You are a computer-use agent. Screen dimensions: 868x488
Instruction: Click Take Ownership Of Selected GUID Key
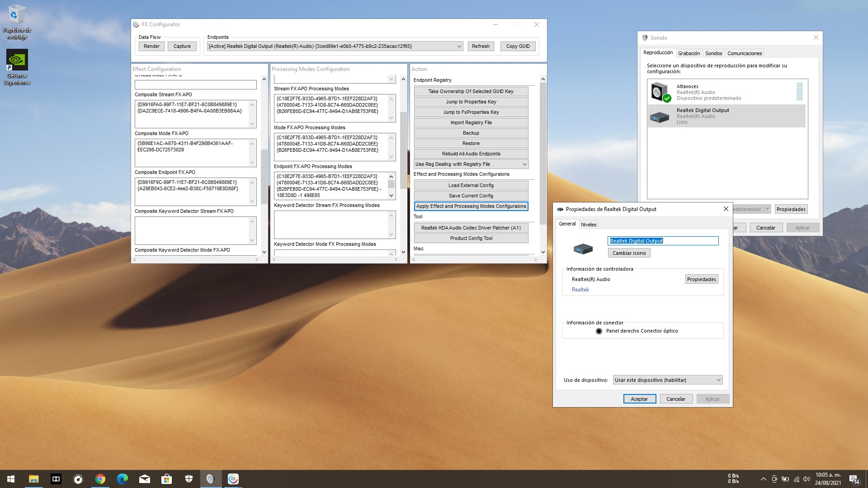click(471, 91)
